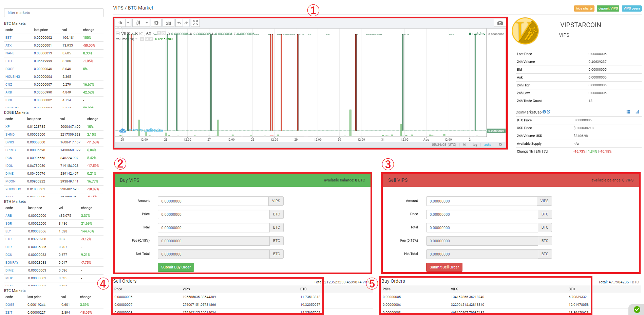This screenshot has width=644, height=315.
Task: Focus the filter markets search box
Action: [x=54, y=13]
